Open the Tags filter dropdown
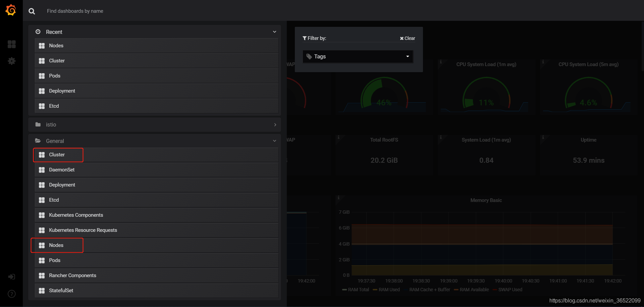 [358, 56]
